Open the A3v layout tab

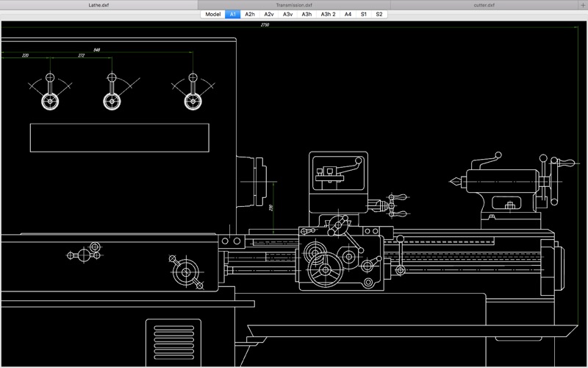[x=287, y=14]
